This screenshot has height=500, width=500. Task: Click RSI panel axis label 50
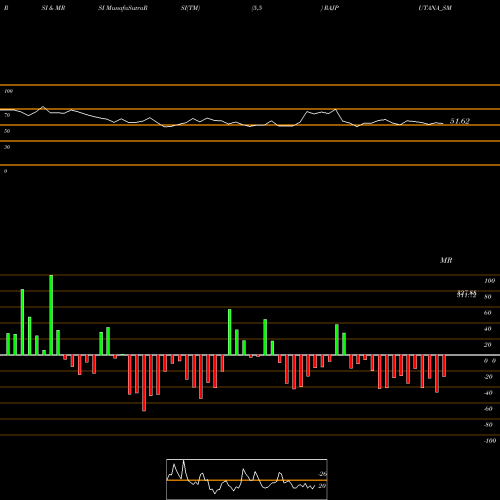point(7,131)
